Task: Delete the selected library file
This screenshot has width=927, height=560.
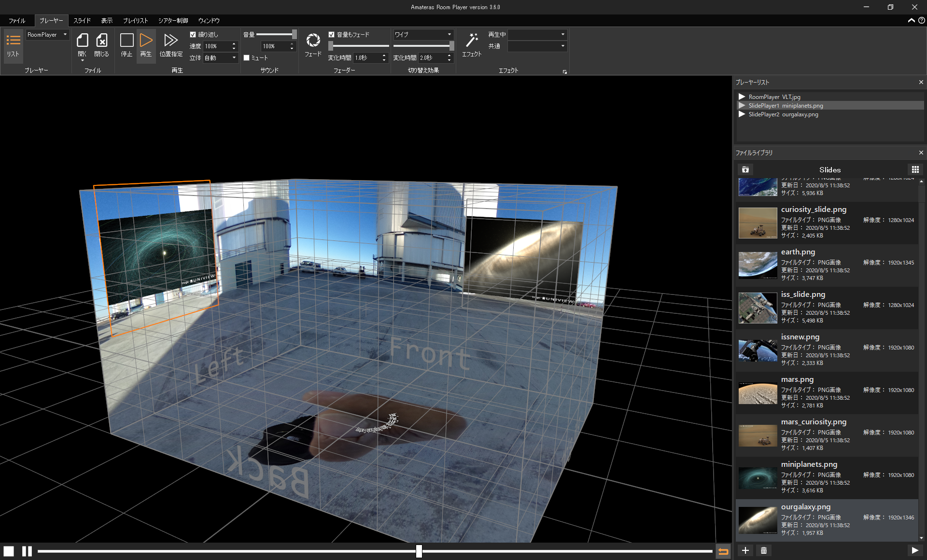Action: (763, 550)
